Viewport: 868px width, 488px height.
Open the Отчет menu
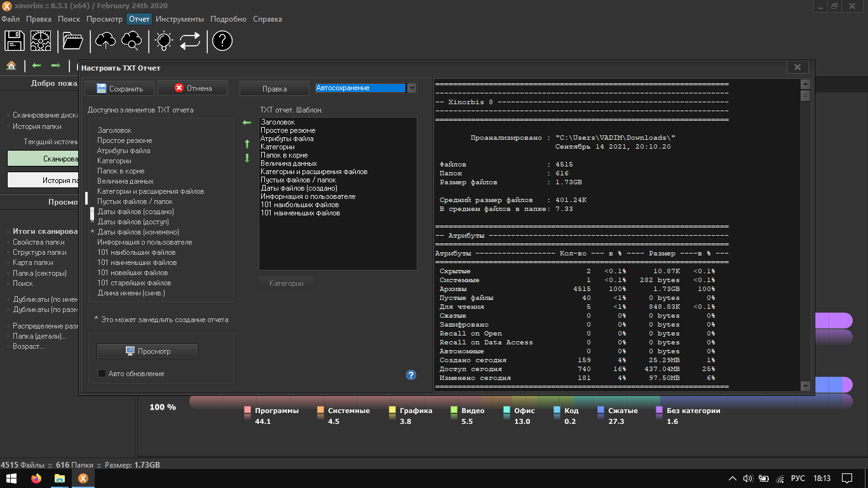[x=139, y=19]
